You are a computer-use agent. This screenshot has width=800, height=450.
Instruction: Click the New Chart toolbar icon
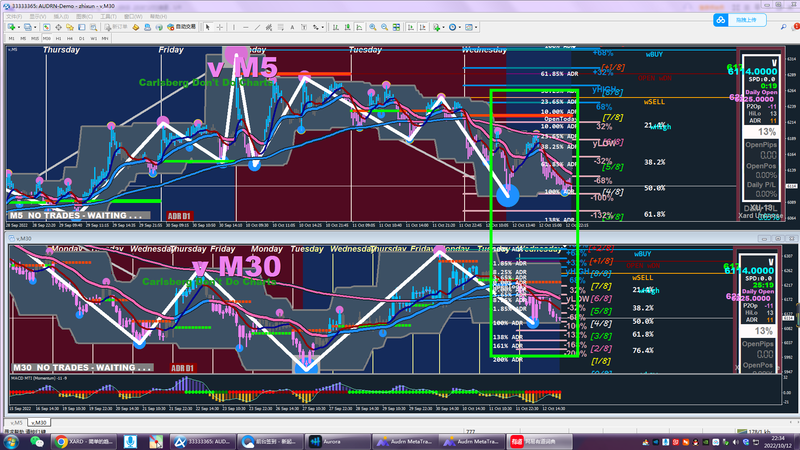pyautogui.click(x=11, y=27)
